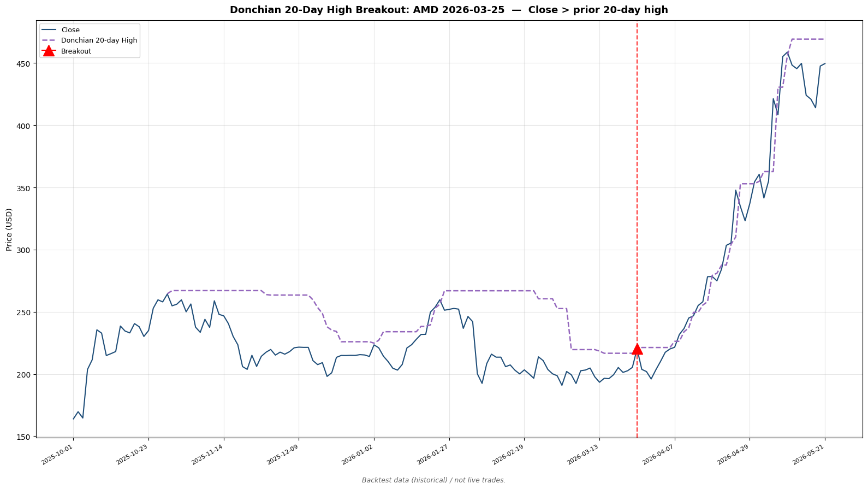868x489 pixels.
Task: Click the "Price (USD)" y-axis label
Action: click(9, 229)
